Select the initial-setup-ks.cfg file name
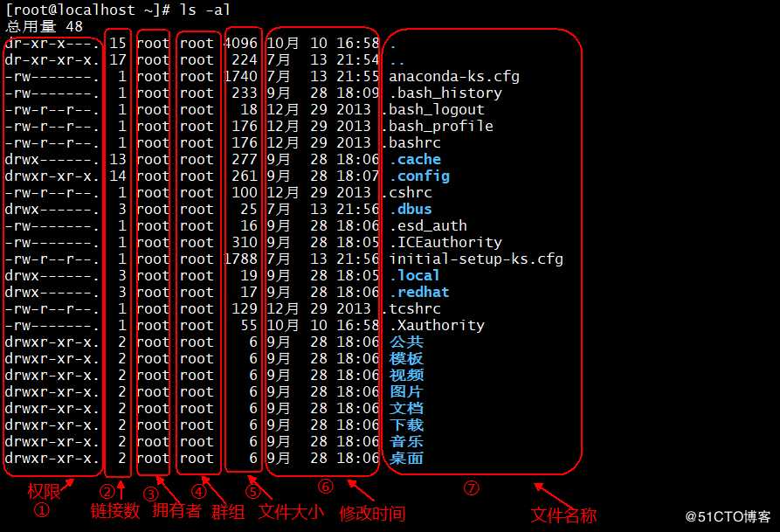780x532 pixels. pyautogui.click(x=475, y=259)
